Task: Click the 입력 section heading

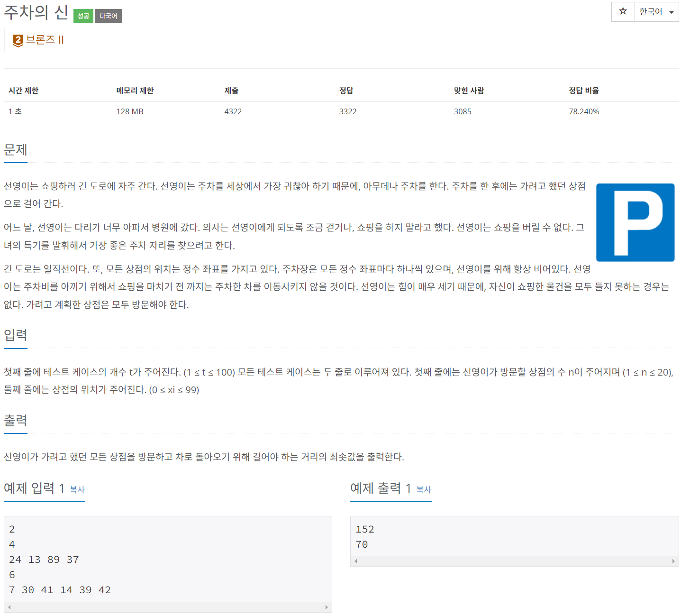Action: click(x=16, y=335)
